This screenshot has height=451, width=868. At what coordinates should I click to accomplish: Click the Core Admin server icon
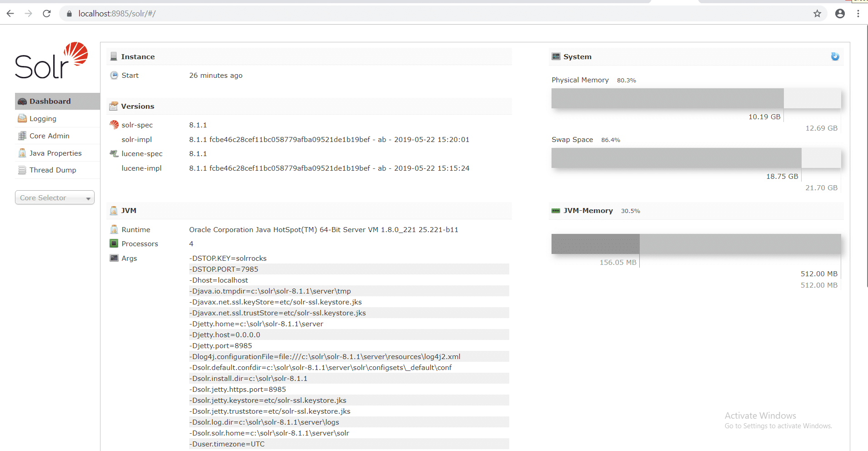click(x=22, y=136)
